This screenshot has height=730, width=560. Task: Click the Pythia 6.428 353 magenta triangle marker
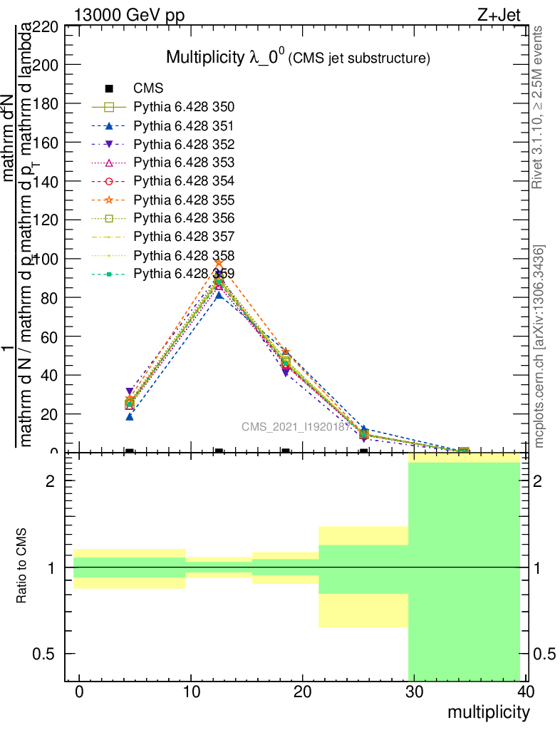point(109,163)
